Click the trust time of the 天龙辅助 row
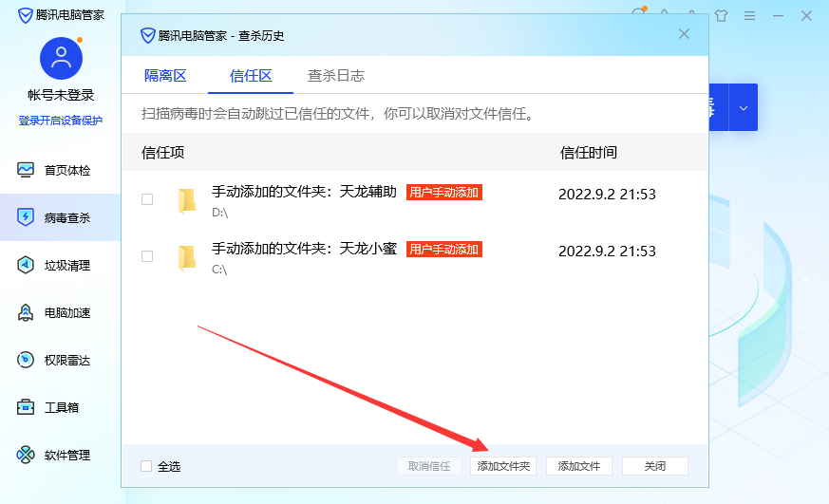829x504 pixels. click(x=607, y=195)
